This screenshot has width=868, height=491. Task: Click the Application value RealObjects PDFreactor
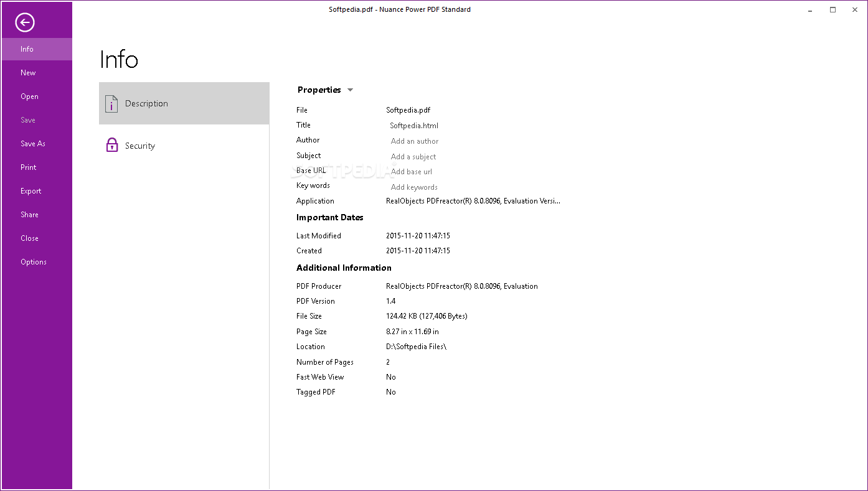[473, 201]
